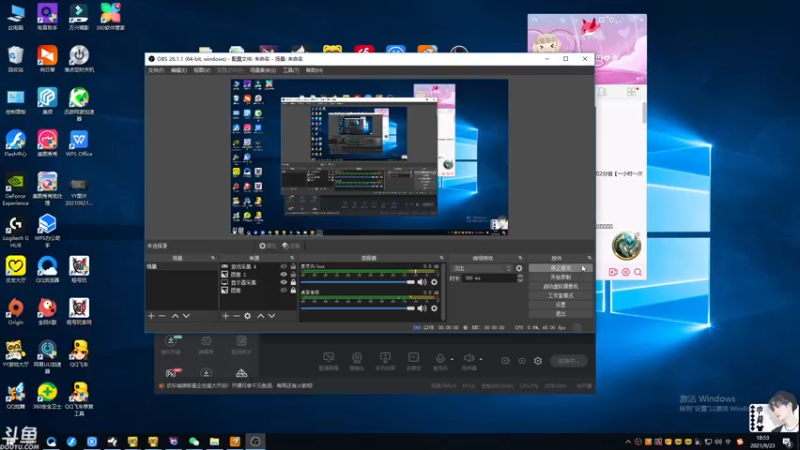Toggle visibility of the bottom 图像 source
The width and height of the screenshot is (800, 450).
[x=284, y=290]
